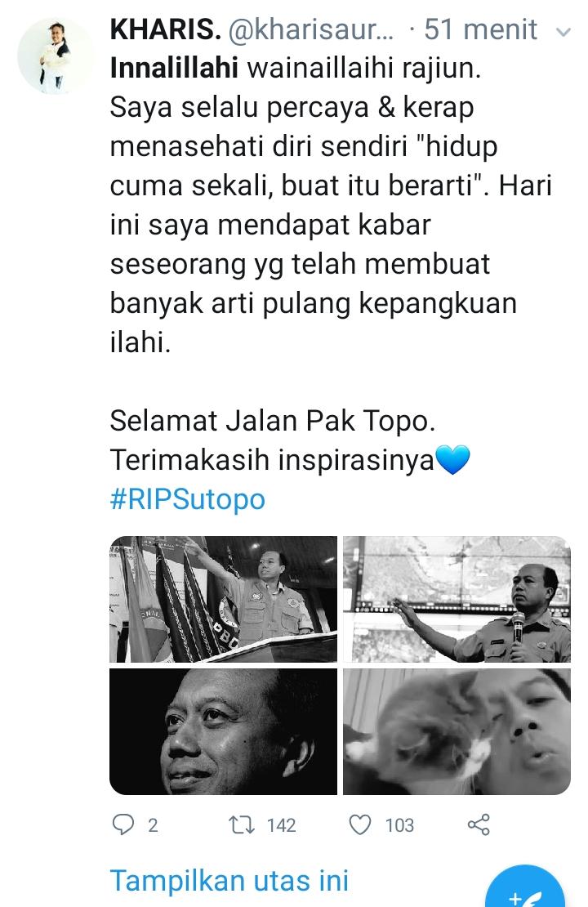Open photo of man holding microphone
The height and width of the screenshot is (907, 588).
pos(457,599)
